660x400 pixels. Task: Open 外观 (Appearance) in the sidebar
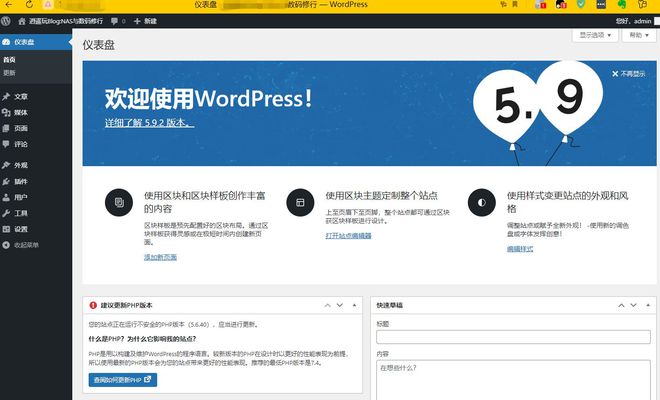tap(20, 165)
